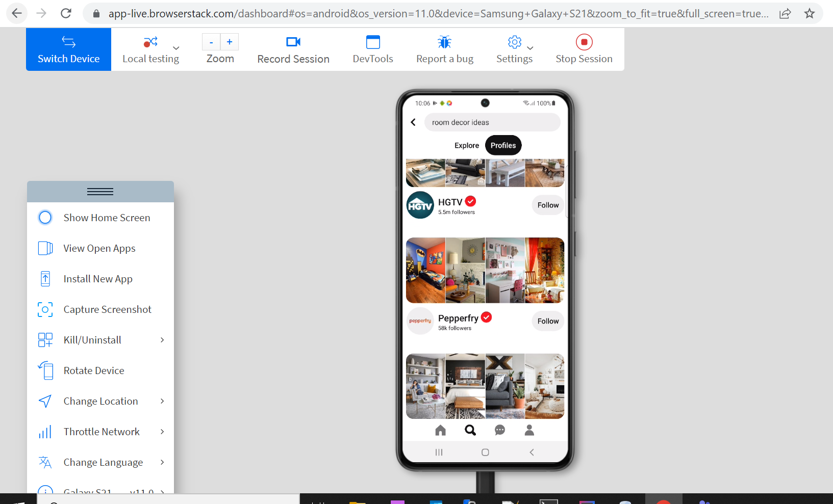Image resolution: width=833 pixels, height=504 pixels.
Task: Click the room decor ideas search field
Action: click(492, 123)
